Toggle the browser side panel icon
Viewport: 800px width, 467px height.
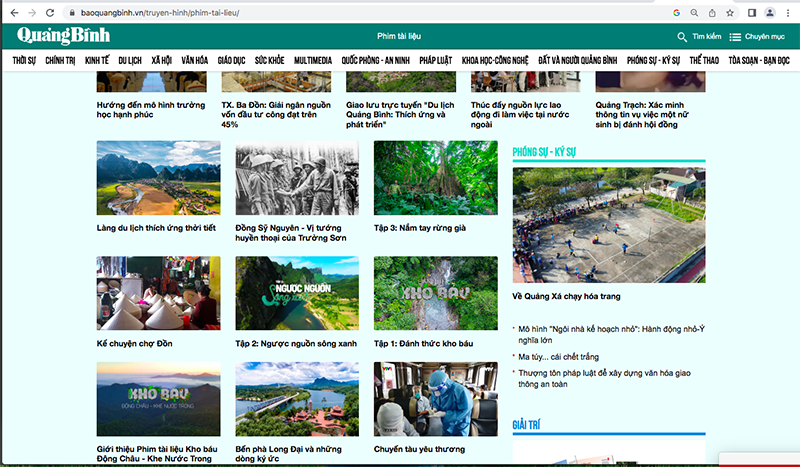(752, 13)
